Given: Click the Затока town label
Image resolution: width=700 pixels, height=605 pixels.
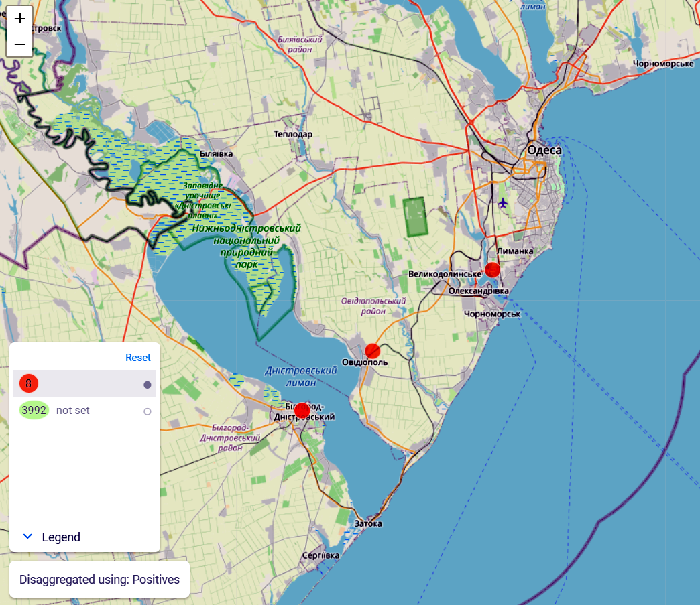Looking at the screenshot, I should [x=368, y=523].
